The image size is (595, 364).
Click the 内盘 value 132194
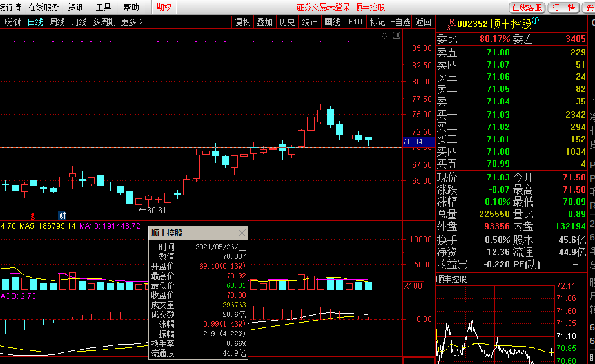point(571,226)
